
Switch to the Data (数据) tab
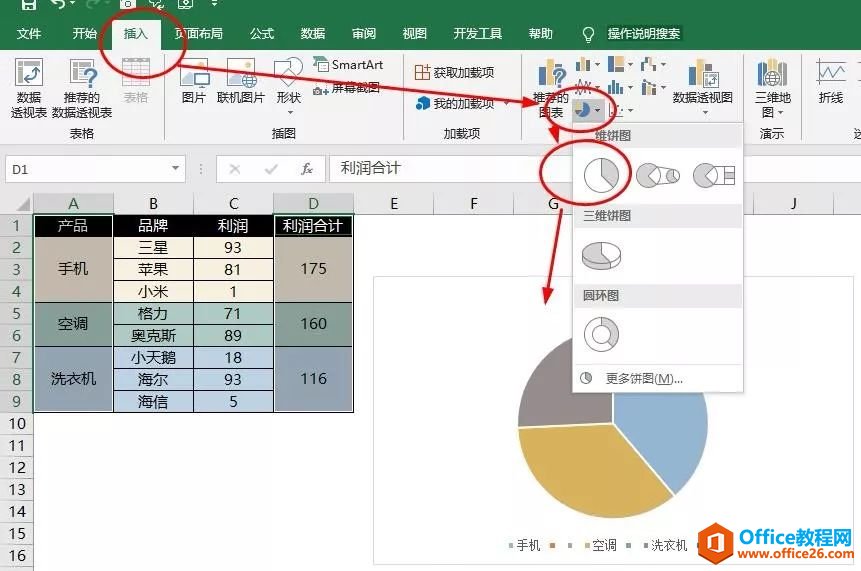point(313,34)
